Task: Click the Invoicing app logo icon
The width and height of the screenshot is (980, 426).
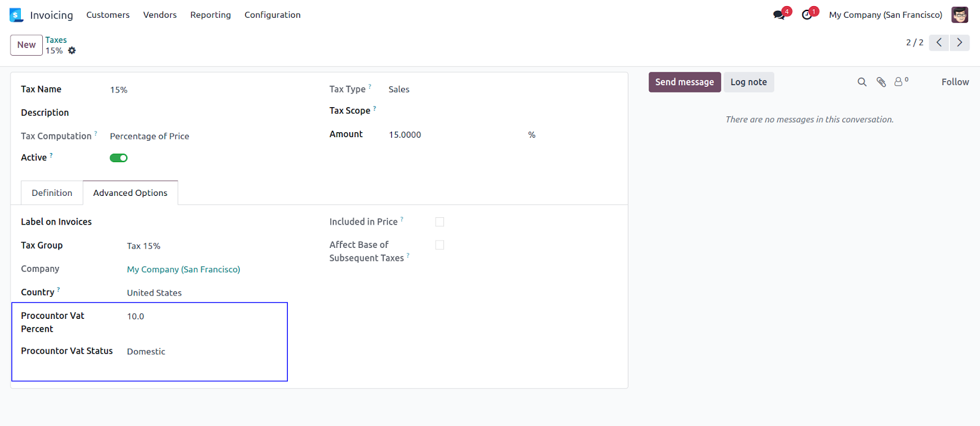Action: tap(16, 15)
